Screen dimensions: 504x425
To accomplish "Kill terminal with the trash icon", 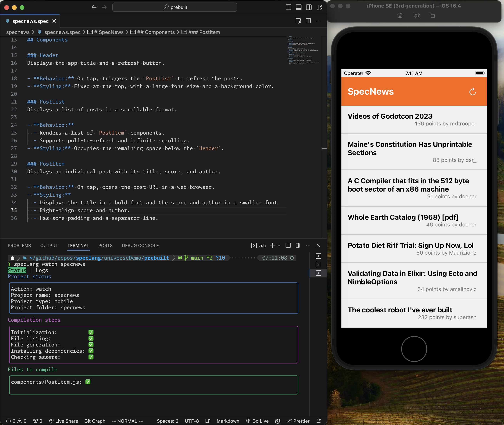I will (x=298, y=245).
